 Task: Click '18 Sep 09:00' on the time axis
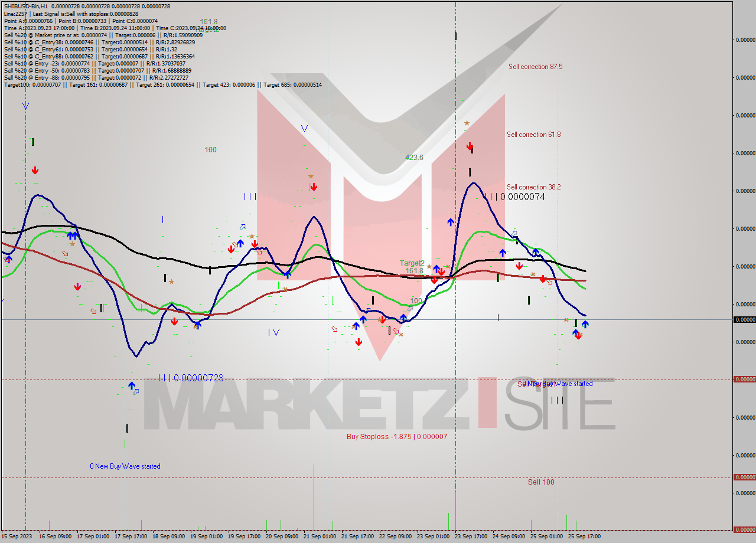168,537
